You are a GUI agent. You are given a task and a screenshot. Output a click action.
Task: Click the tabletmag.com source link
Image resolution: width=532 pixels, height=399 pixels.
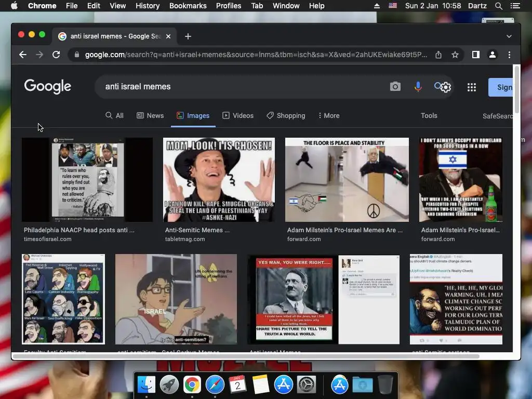pyautogui.click(x=185, y=239)
